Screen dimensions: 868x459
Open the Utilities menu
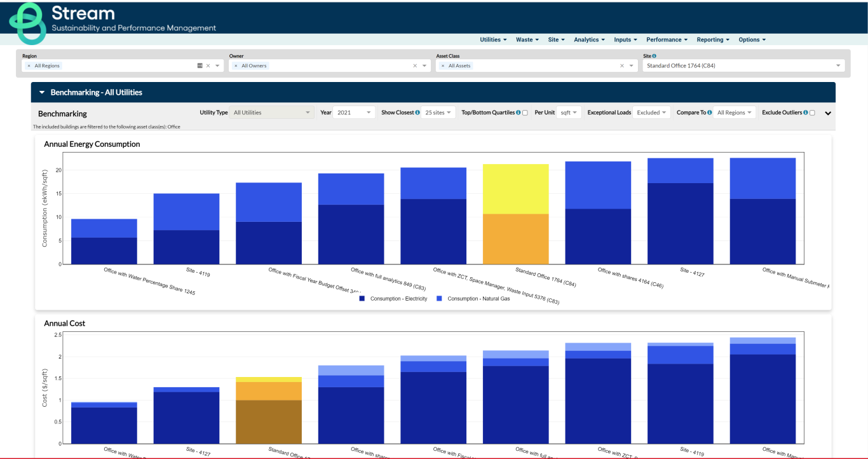(492, 39)
